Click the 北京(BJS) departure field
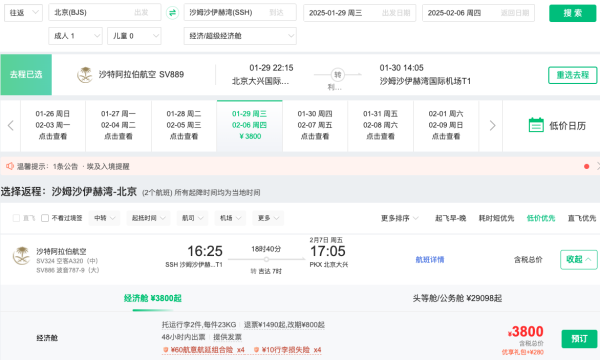 (104, 13)
